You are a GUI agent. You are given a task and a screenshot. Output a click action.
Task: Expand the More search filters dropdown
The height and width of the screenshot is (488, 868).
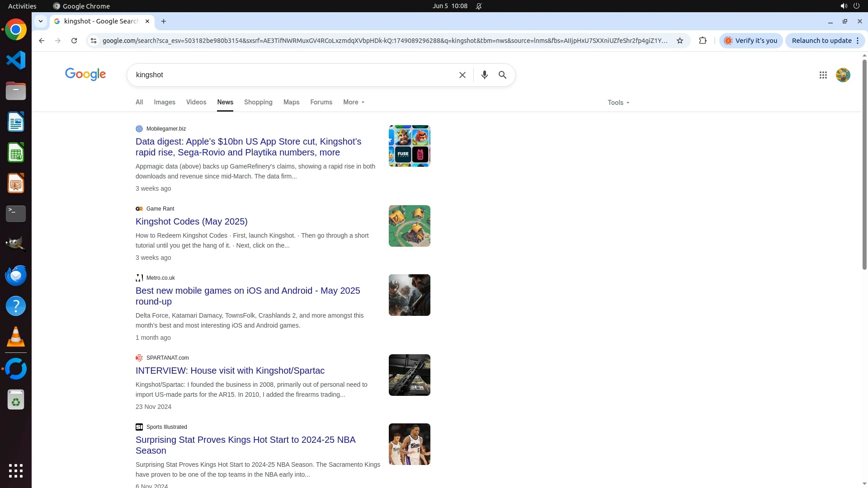pyautogui.click(x=354, y=102)
